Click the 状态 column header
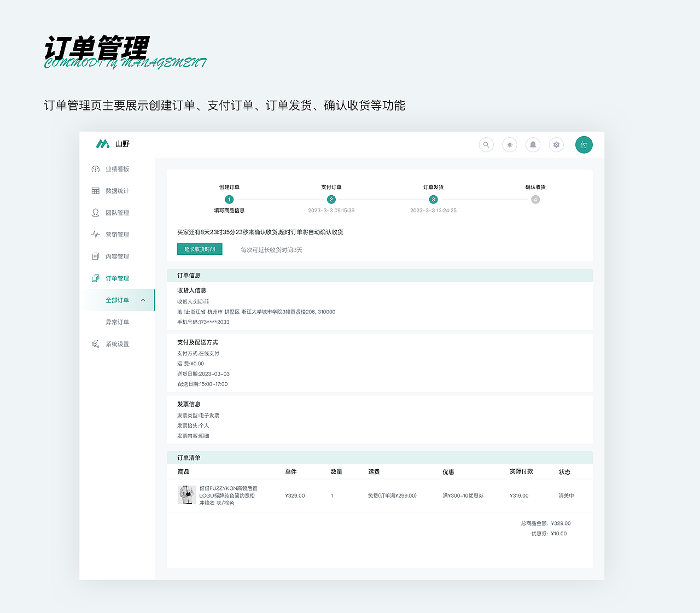Viewport: 700px width, 613px height. point(565,472)
